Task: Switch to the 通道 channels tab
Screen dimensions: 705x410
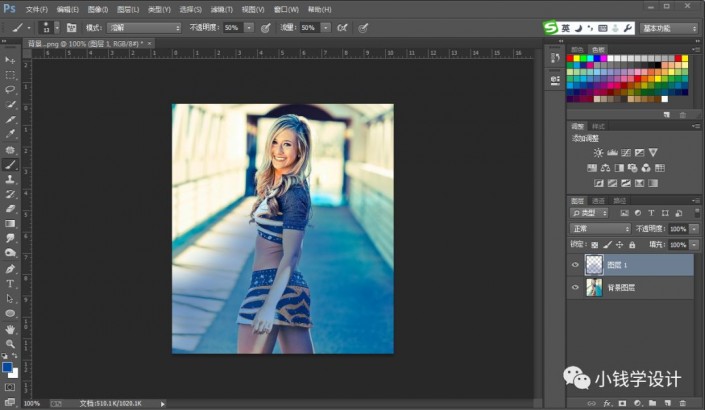Action: (598, 201)
